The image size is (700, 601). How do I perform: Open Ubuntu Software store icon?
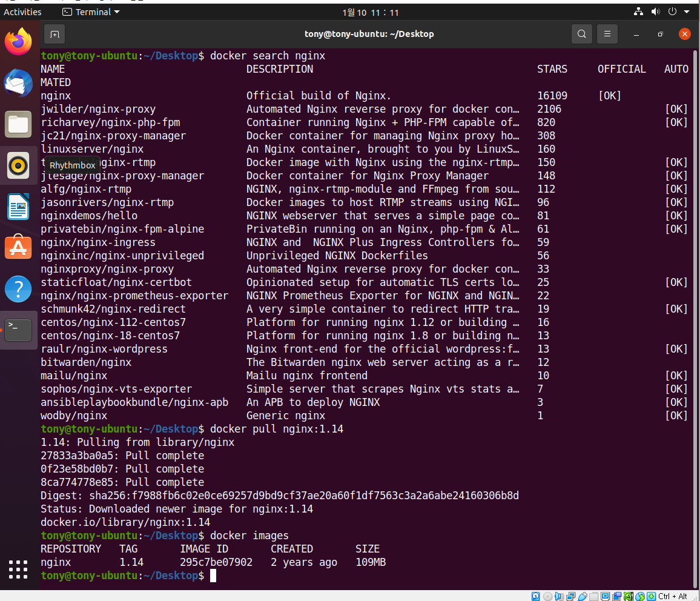[18, 247]
